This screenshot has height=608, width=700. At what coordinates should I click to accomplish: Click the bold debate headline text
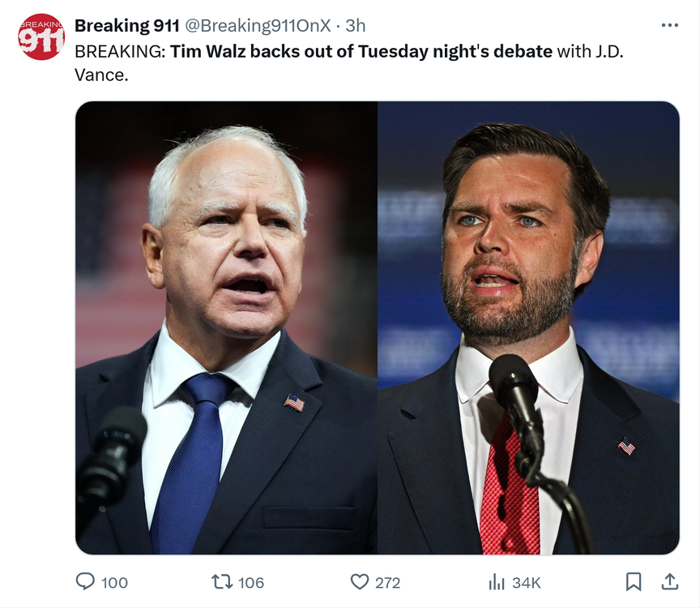361,51
